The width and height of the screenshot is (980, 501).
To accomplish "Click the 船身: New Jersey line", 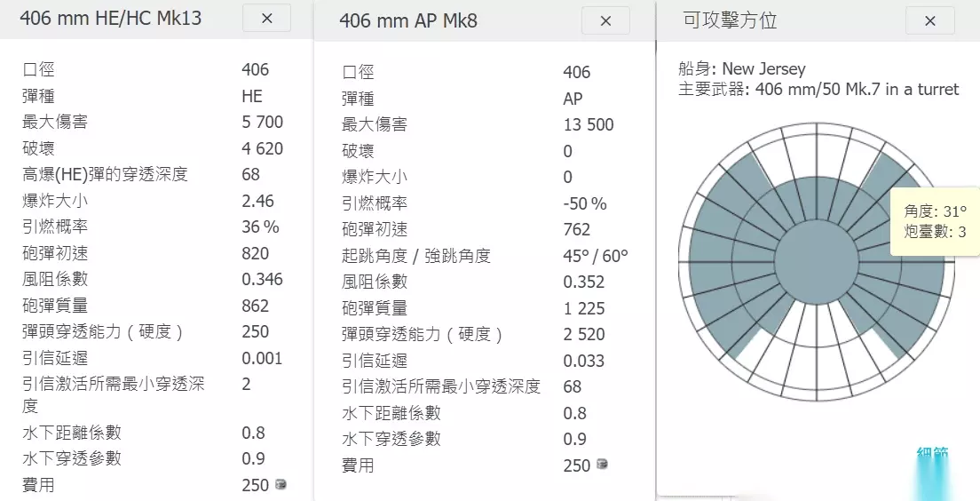I will (741, 68).
